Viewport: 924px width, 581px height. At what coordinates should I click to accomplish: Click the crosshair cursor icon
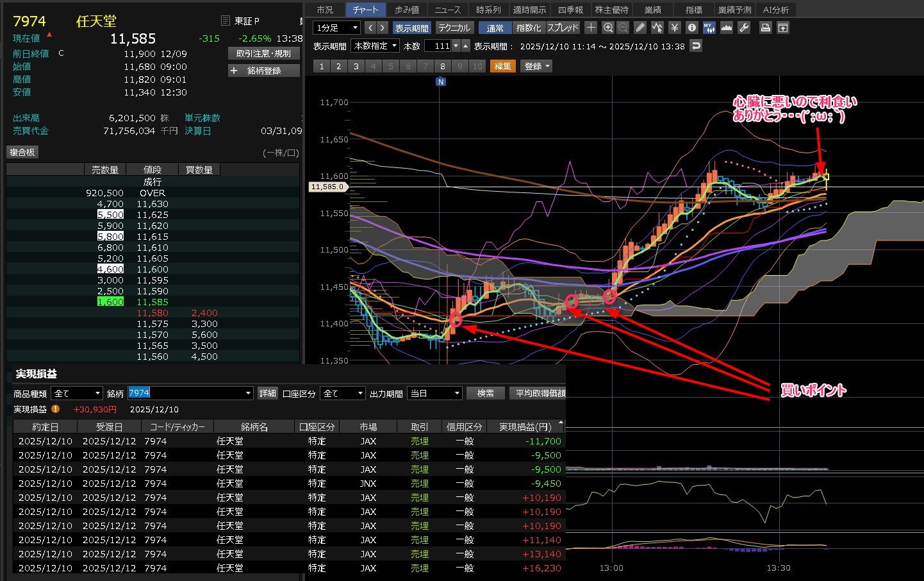click(x=591, y=28)
